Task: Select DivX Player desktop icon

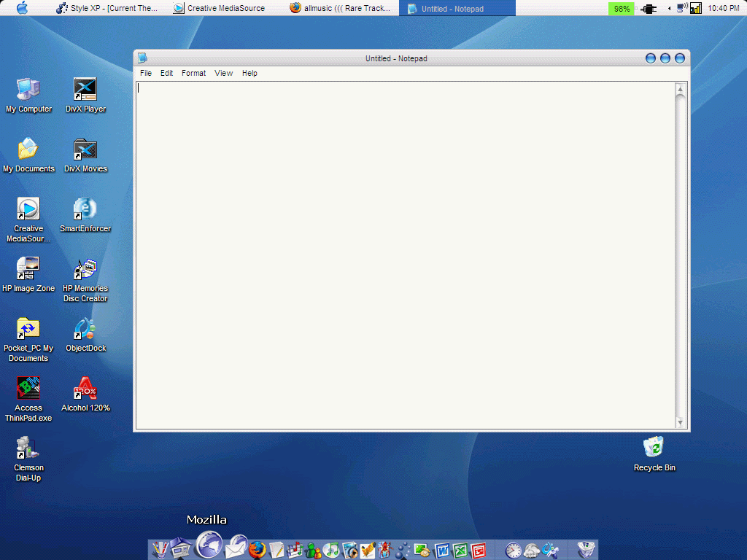Action: pos(85,96)
